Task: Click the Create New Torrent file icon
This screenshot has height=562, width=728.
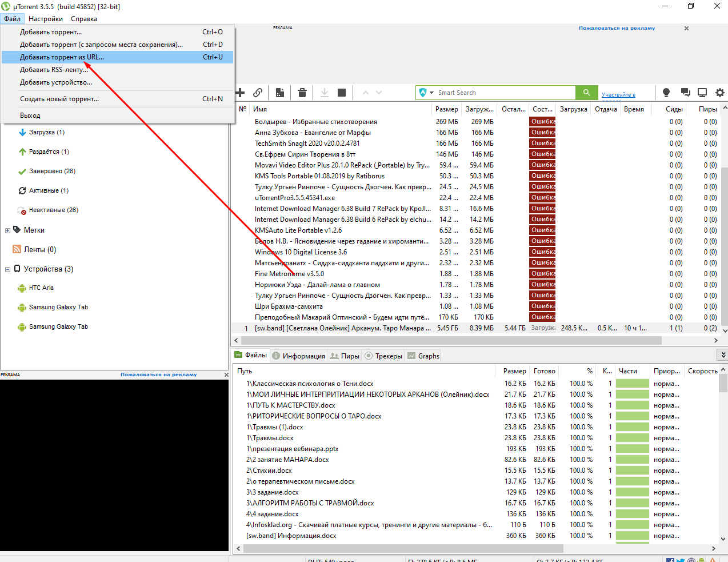Action: (x=280, y=93)
